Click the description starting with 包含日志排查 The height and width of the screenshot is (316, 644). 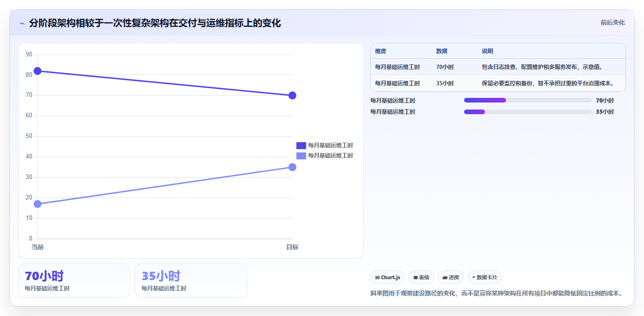(x=543, y=67)
